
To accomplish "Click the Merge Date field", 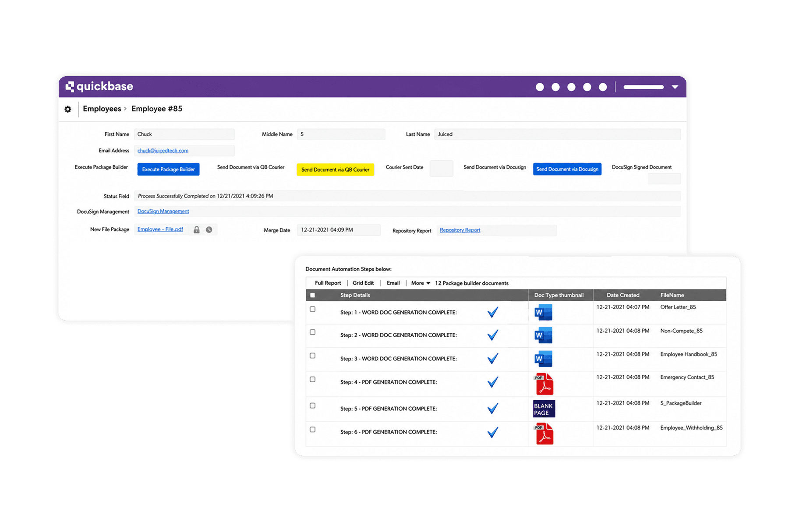I will point(339,230).
